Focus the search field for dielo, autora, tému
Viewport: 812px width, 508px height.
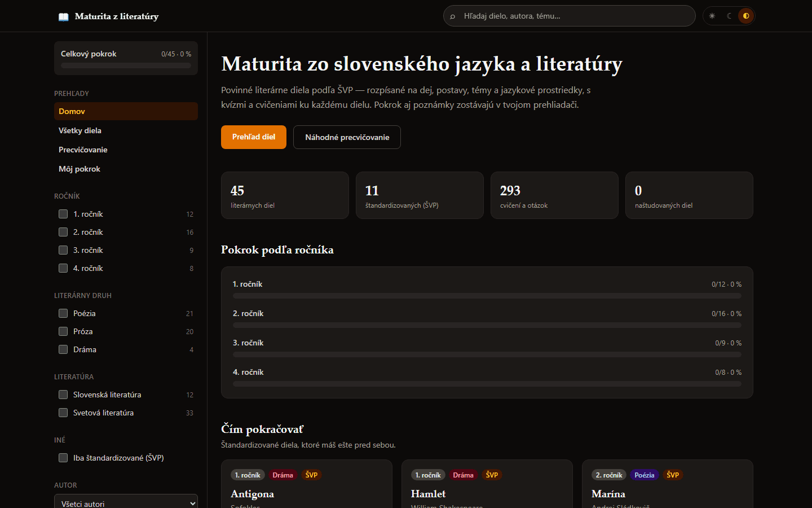point(570,16)
